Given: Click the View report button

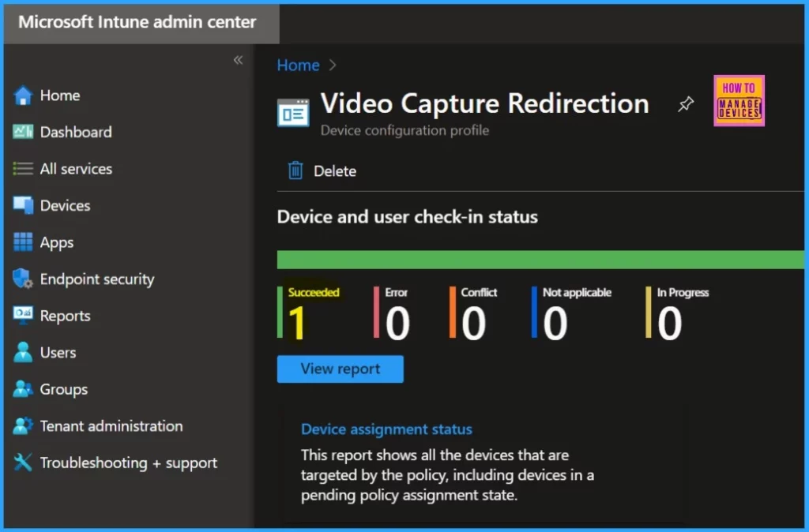Looking at the screenshot, I should tap(340, 369).
